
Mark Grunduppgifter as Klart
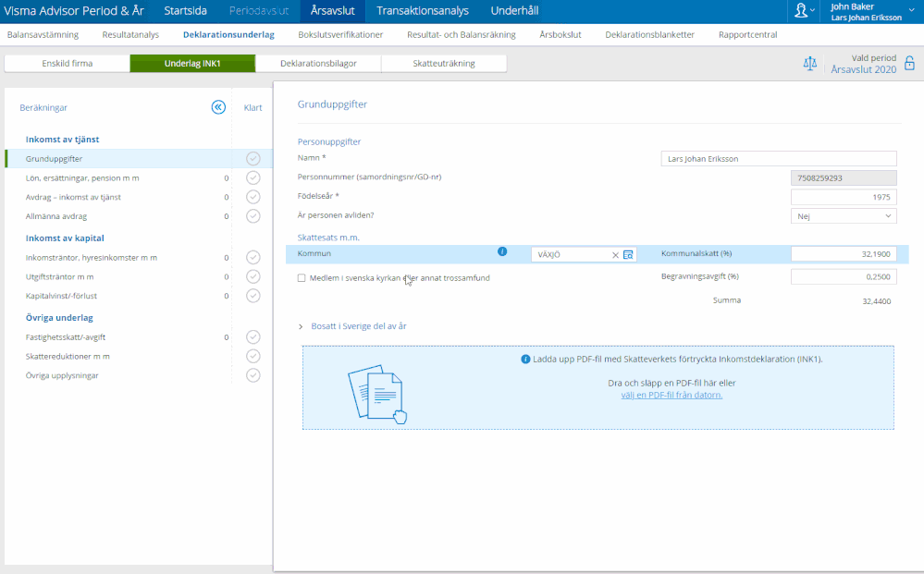tap(253, 159)
